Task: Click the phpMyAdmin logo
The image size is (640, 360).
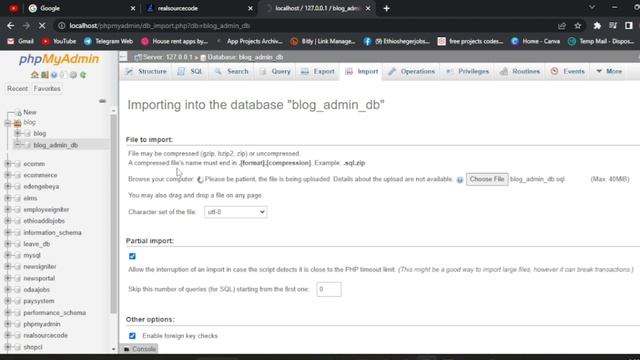Action: tap(59, 59)
